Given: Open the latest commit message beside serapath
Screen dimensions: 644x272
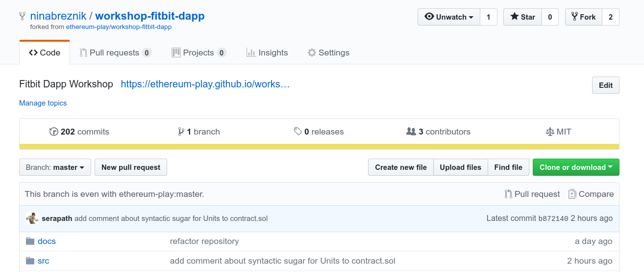Looking at the screenshot, I should pyautogui.click(x=171, y=218).
